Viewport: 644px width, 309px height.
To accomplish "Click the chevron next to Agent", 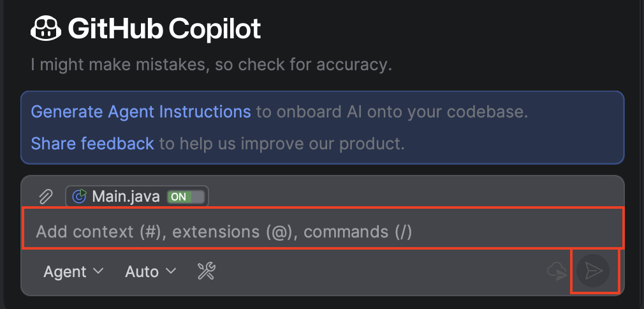I will tap(98, 271).
